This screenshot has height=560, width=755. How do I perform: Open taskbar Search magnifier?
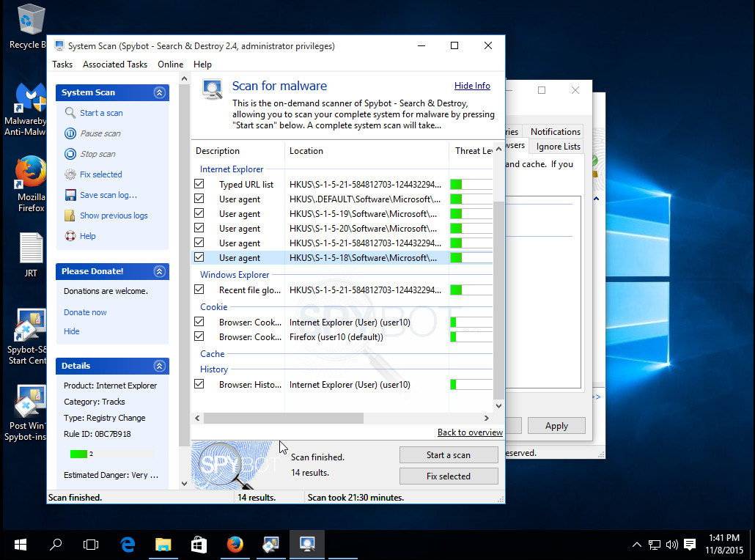pyautogui.click(x=56, y=545)
